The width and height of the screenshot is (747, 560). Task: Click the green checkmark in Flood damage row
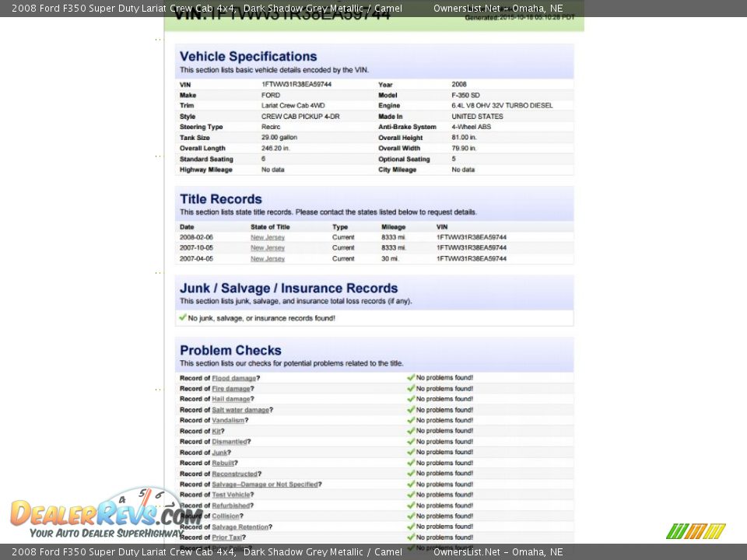(411, 378)
